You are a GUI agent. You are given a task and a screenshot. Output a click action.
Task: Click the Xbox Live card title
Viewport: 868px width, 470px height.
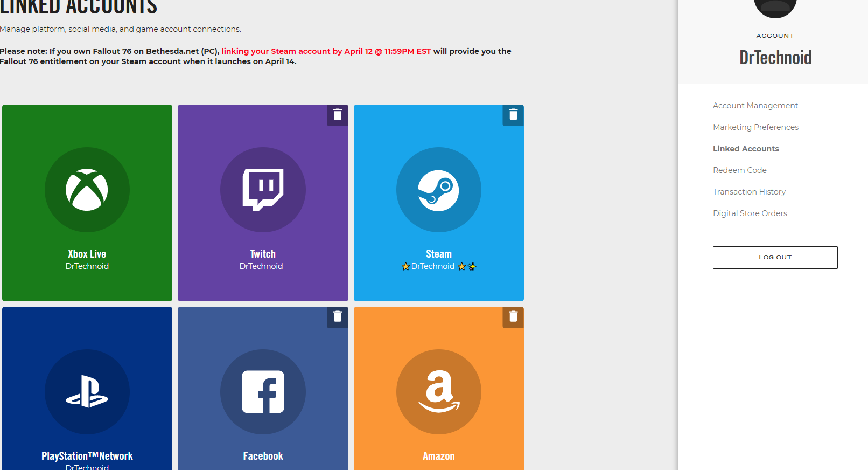[87, 254]
